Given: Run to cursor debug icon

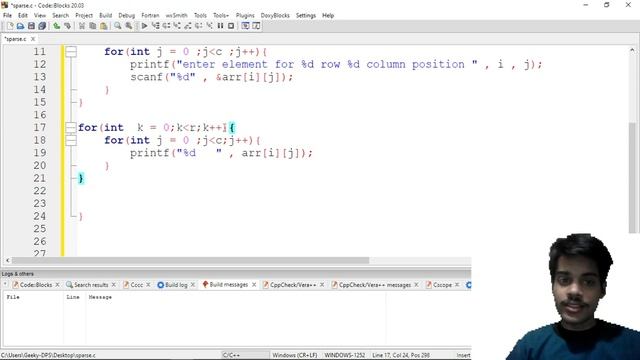Looking at the screenshot, I should pos(156,26).
